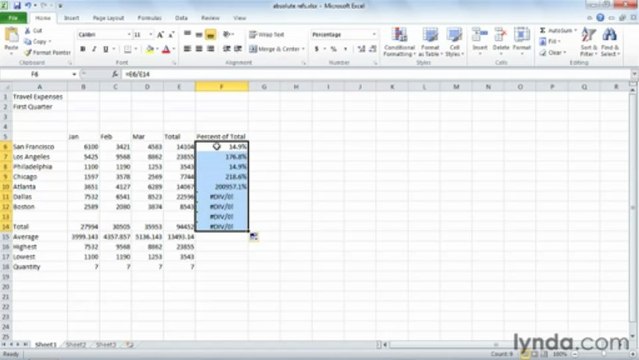Click the Clear eraser button
Screen dimensions: 639x360
click(x=553, y=53)
